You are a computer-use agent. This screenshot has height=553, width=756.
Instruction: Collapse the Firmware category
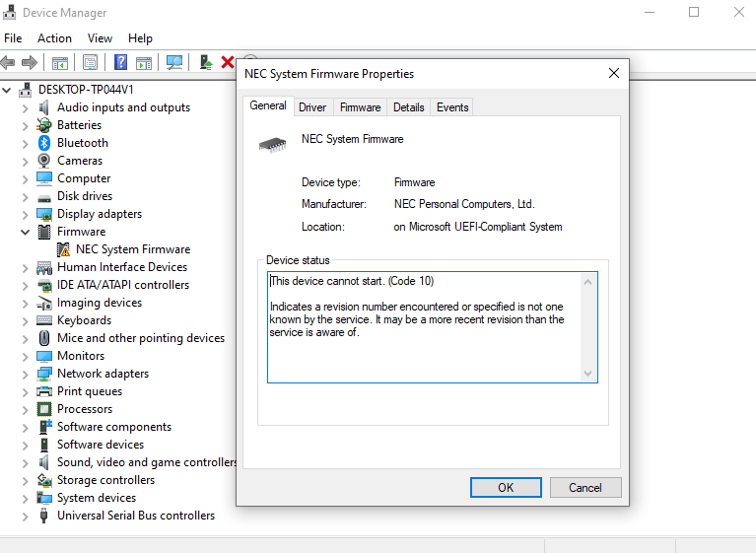25,232
